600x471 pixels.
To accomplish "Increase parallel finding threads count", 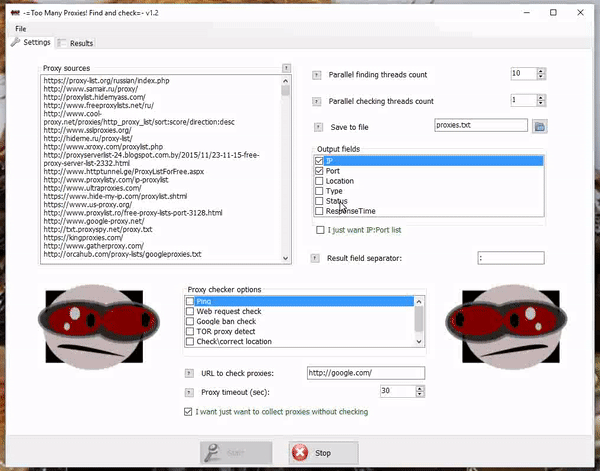I will point(541,71).
